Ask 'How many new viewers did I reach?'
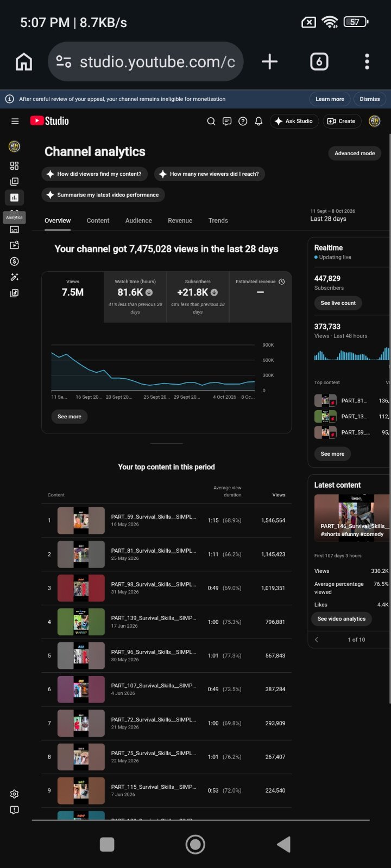The height and width of the screenshot is (868, 391). [x=210, y=174]
